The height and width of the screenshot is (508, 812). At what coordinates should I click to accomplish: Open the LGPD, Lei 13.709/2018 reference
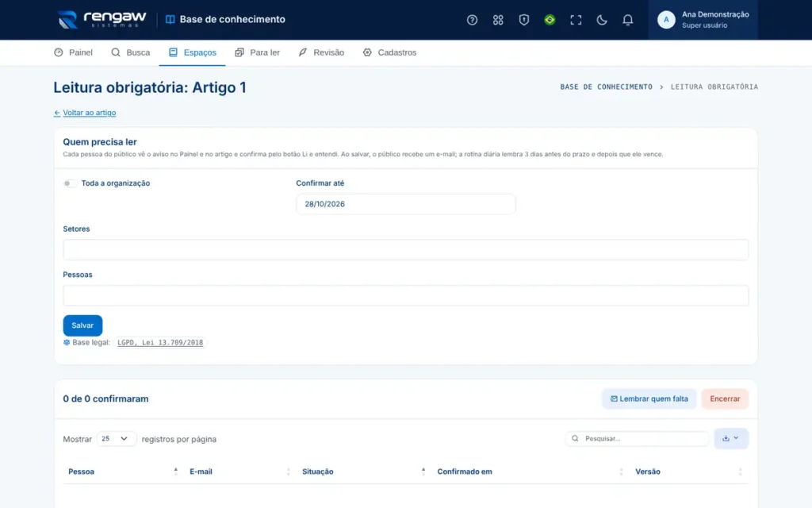[x=160, y=343]
